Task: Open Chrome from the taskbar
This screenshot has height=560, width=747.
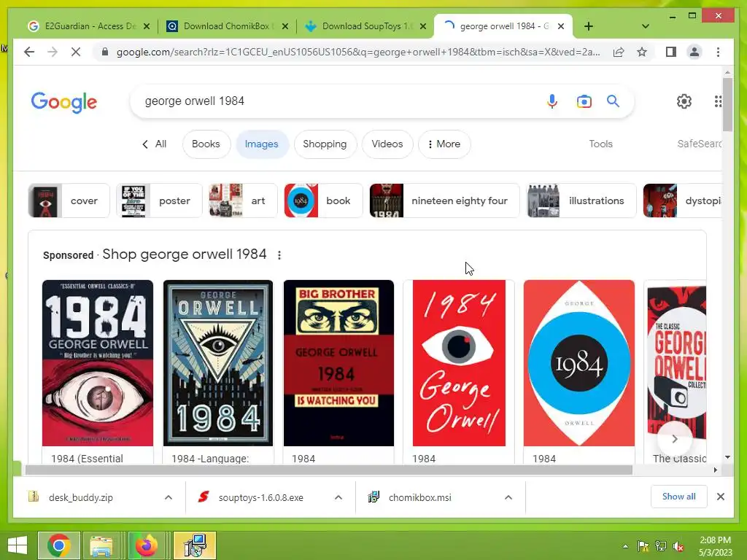Action: coord(58,545)
